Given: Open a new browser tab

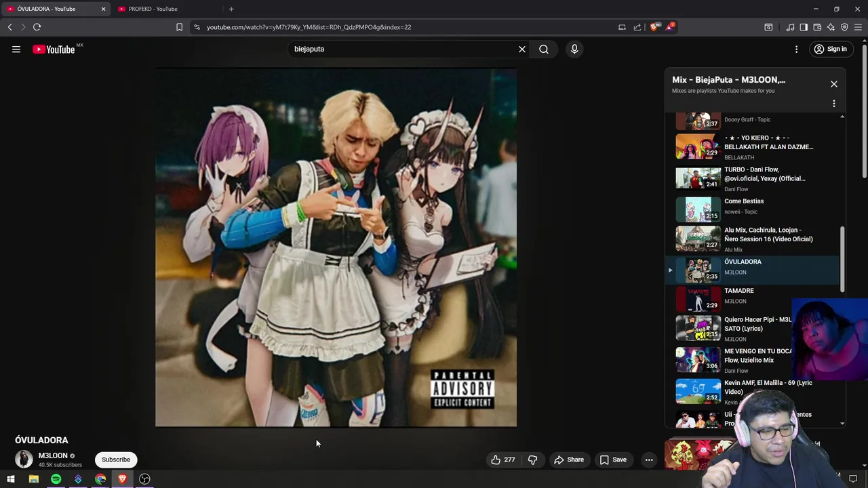Looking at the screenshot, I should [231, 9].
